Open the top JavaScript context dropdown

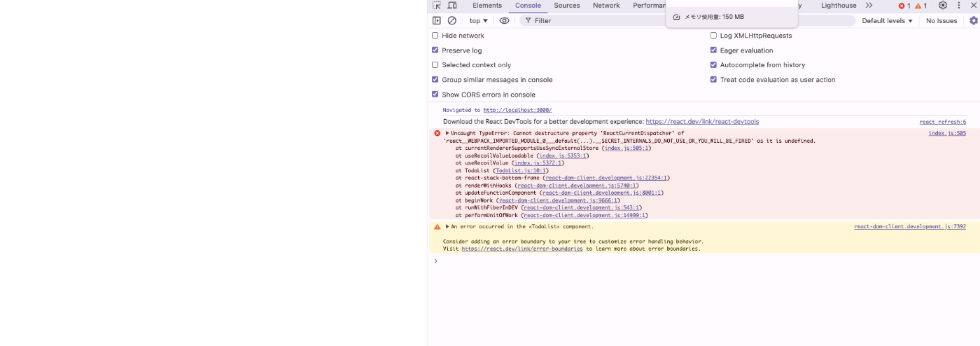(x=479, y=21)
